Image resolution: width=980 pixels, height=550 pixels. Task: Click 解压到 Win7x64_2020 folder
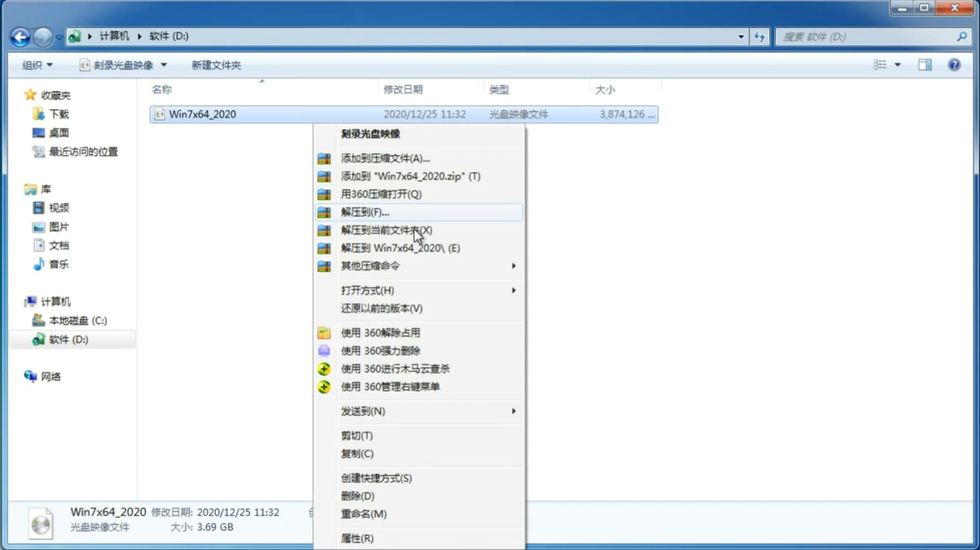coord(400,247)
